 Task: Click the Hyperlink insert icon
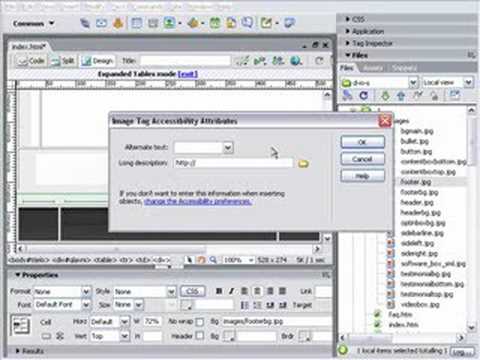(x=85, y=23)
